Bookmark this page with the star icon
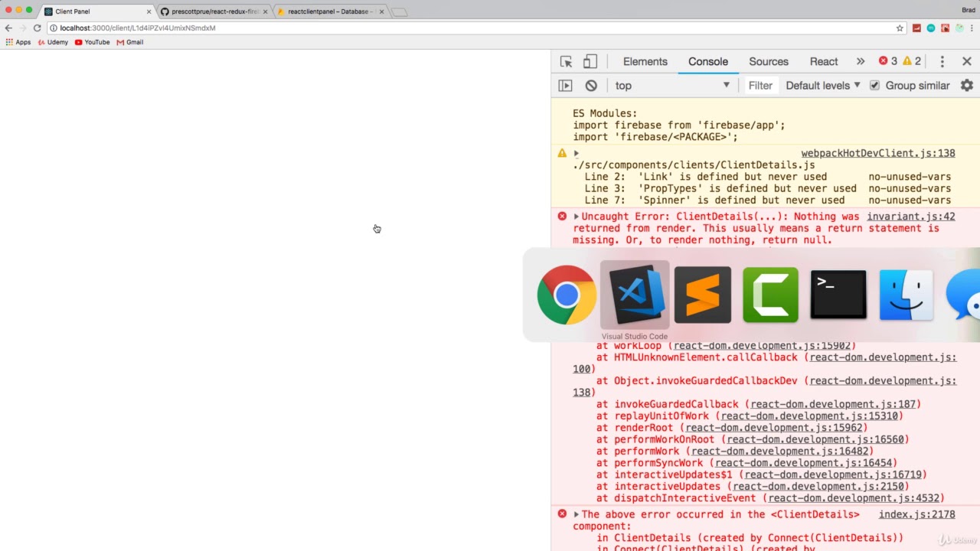The image size is (980, 551). 900,28
